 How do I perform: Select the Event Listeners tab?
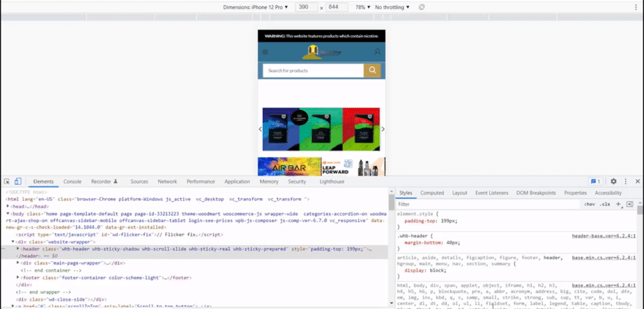(491, 193)
